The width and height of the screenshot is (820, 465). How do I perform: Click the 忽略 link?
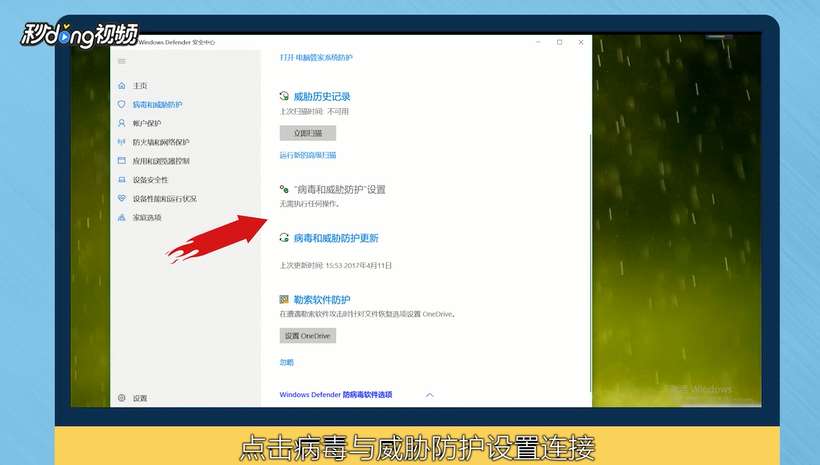(287, 362)
